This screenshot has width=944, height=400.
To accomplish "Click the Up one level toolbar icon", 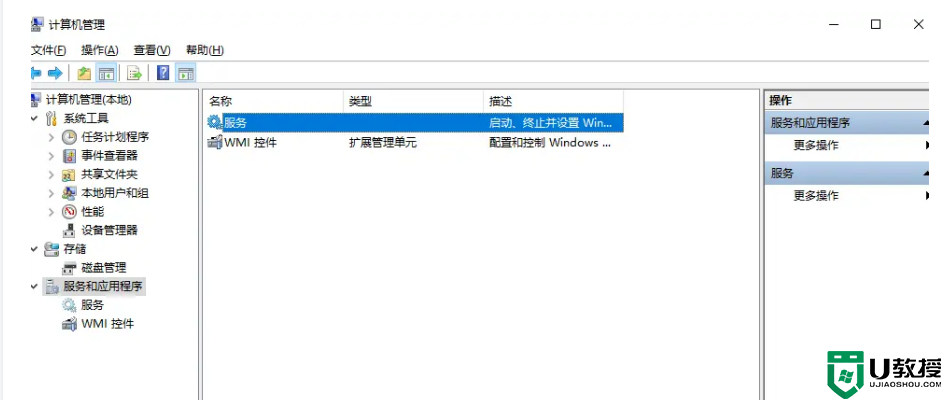I will [x=84, y=73].
